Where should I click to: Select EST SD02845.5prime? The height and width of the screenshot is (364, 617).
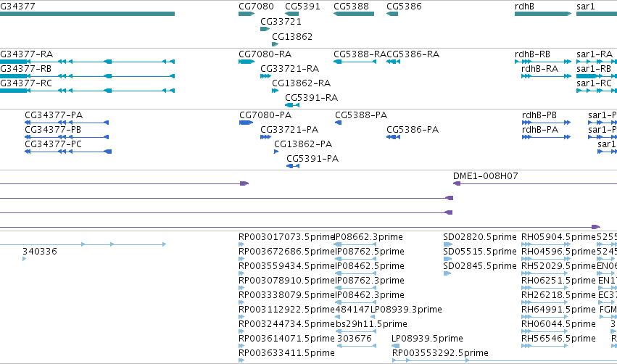[447, 274]
